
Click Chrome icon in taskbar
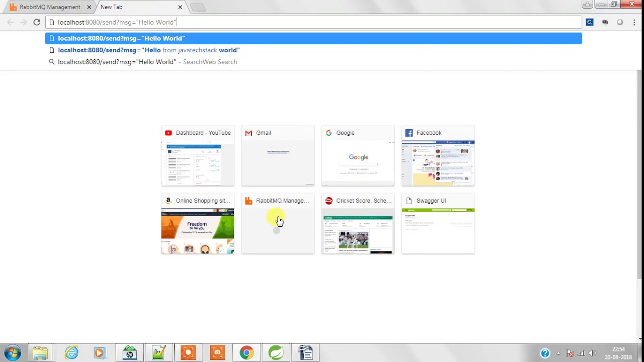247,353
